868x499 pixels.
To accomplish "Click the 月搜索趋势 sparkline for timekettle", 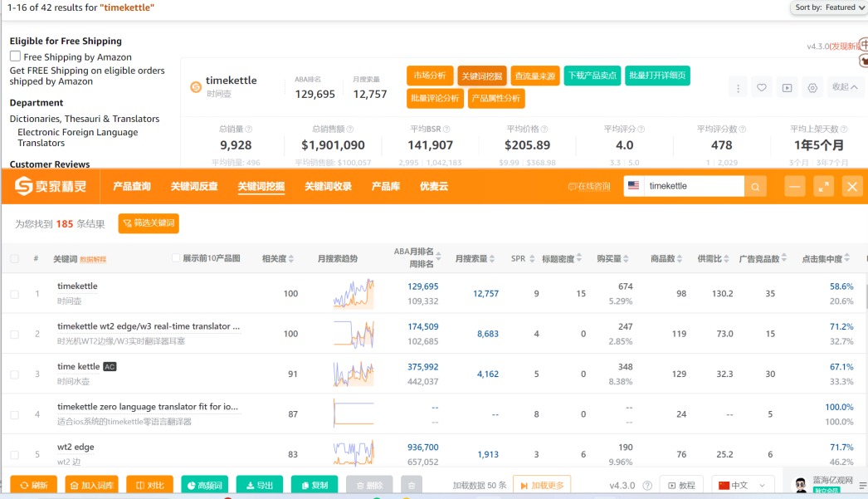I will 354,294.
